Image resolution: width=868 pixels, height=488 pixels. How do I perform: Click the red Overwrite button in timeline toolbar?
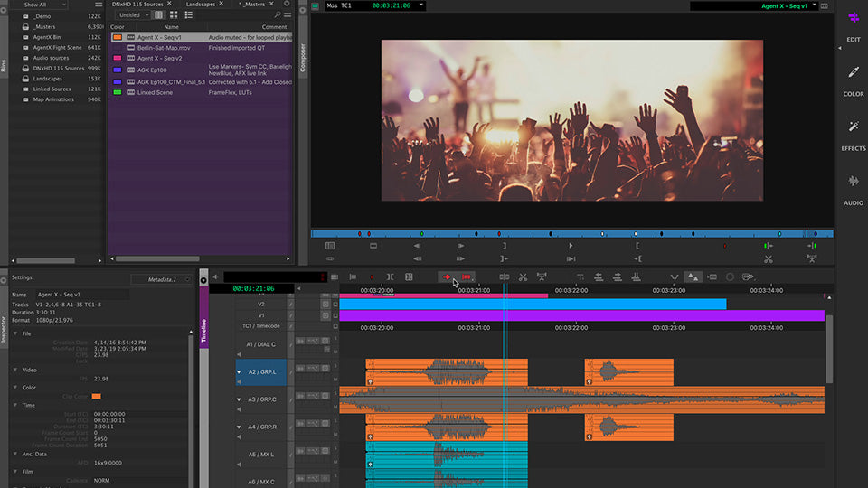467,277
